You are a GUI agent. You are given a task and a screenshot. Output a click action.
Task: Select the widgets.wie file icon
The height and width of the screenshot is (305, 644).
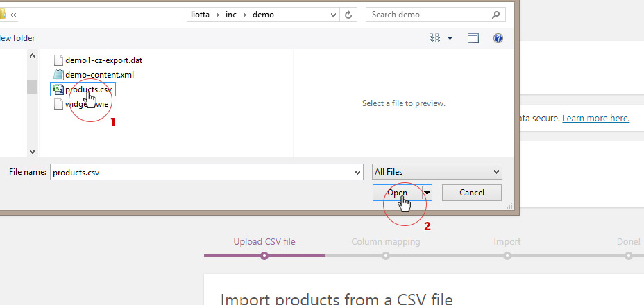[x=58, y=104]
